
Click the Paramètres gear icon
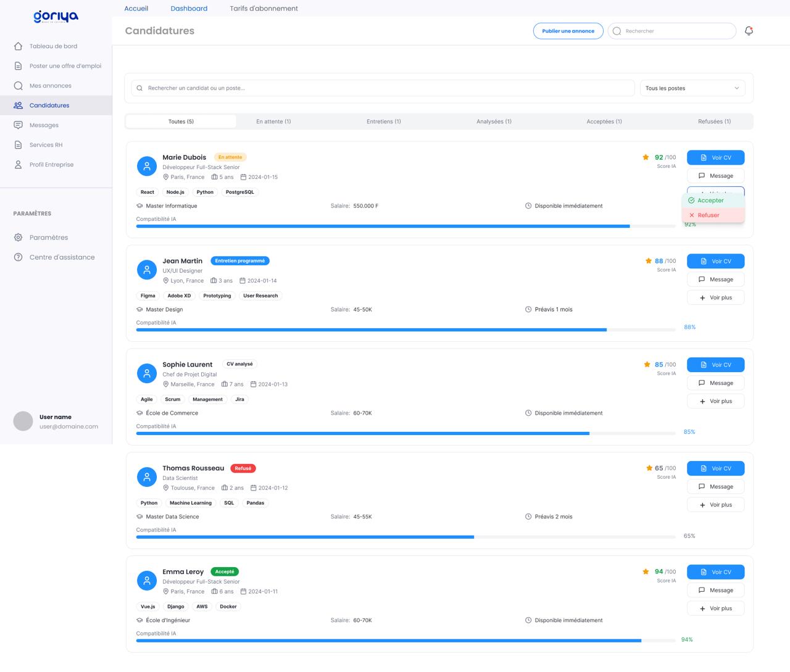(x=18, y=238)
